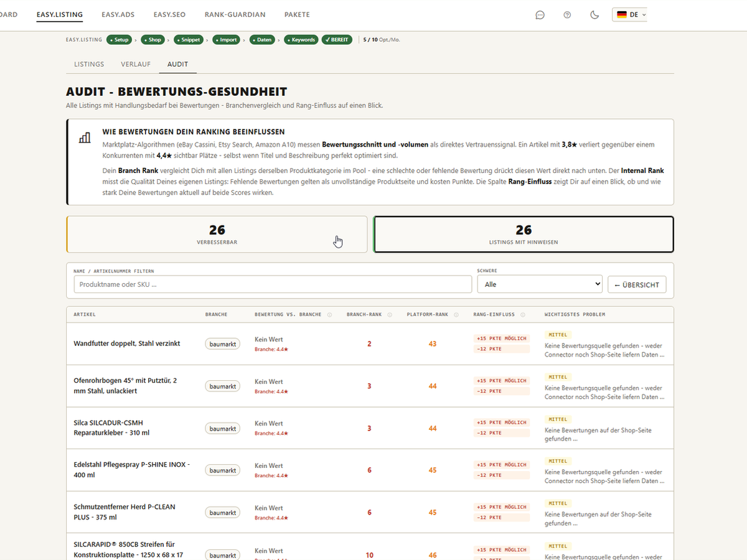Click +15 PKTE MÖGLICH in the Wandfutter row

(x=502, y=338)
